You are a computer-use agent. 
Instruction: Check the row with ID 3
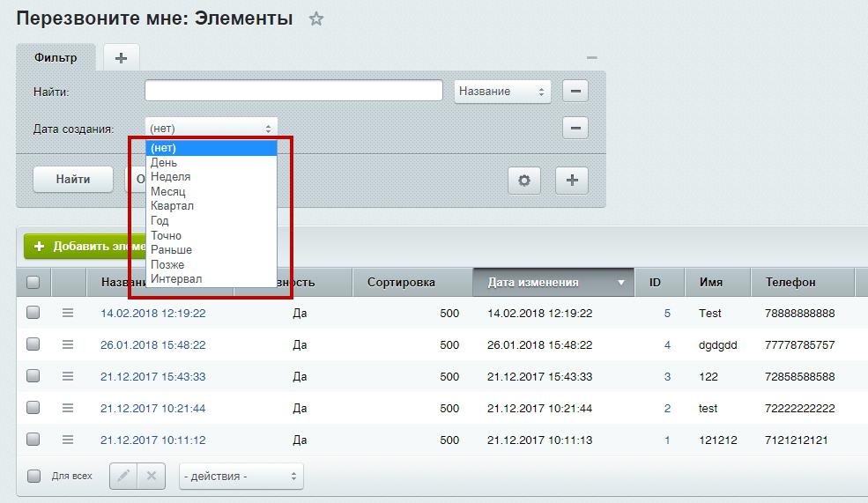pyautogui.click(x=33, y=376)
